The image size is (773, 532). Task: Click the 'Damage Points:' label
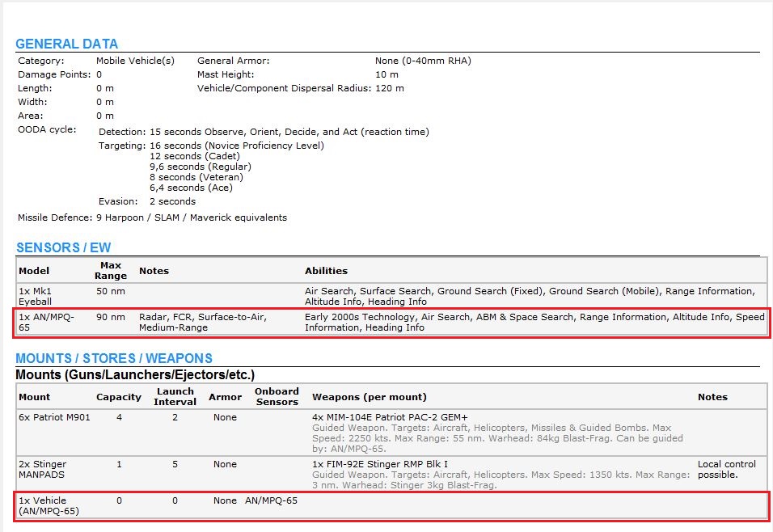54,74
